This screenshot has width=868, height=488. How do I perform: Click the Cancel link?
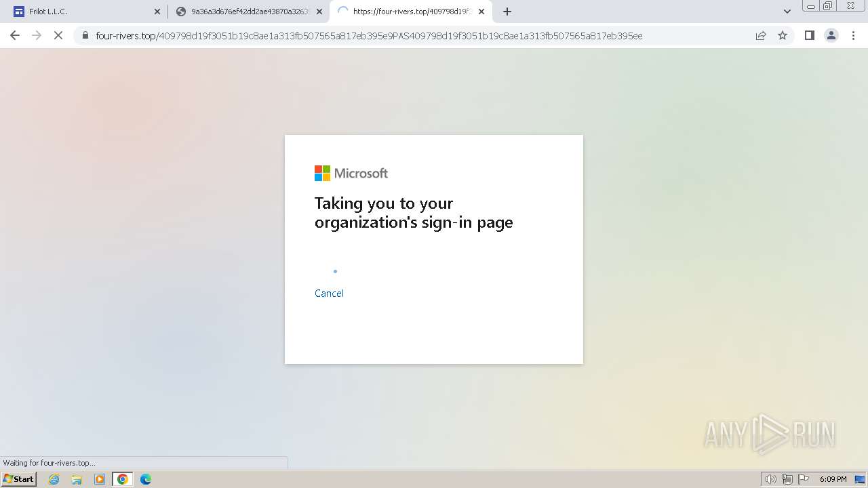click(x=329, y=293)
